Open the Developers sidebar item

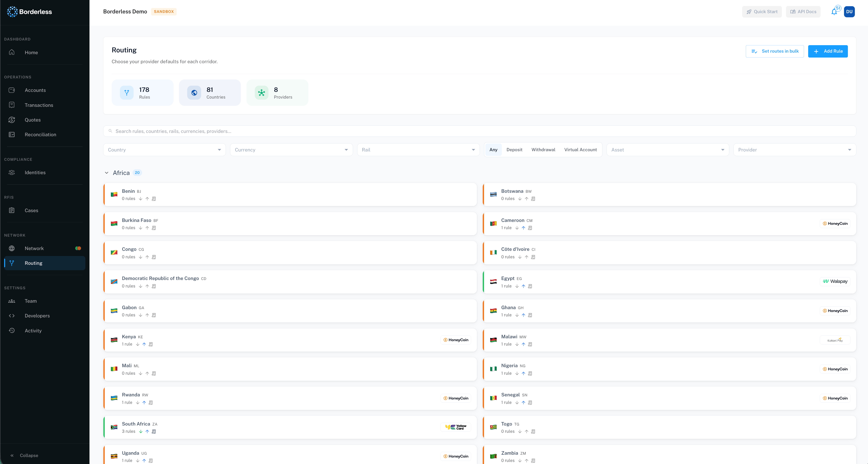coord(44,316)
